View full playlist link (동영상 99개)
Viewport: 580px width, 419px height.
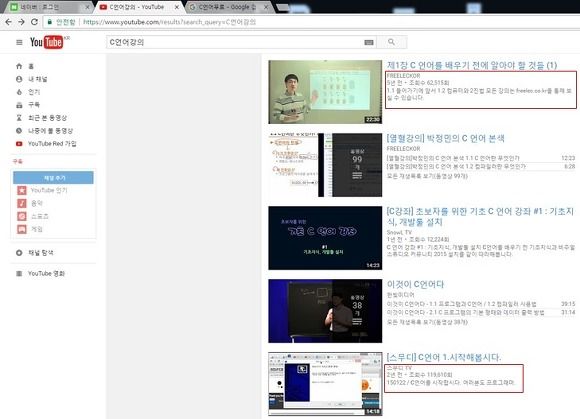(x=427, y=176)
